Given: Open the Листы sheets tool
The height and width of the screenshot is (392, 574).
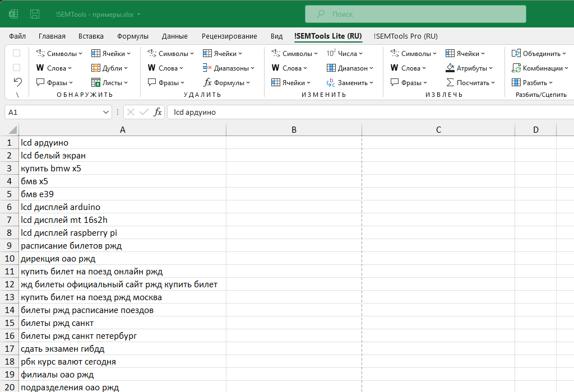Looking at the screenshot, I should coord(109,83).
